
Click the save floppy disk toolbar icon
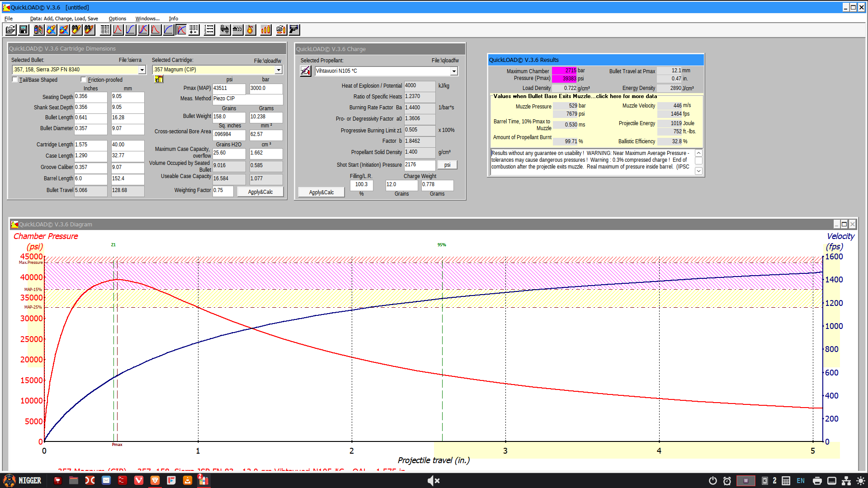pyautogui.click(x=24, y=30)
